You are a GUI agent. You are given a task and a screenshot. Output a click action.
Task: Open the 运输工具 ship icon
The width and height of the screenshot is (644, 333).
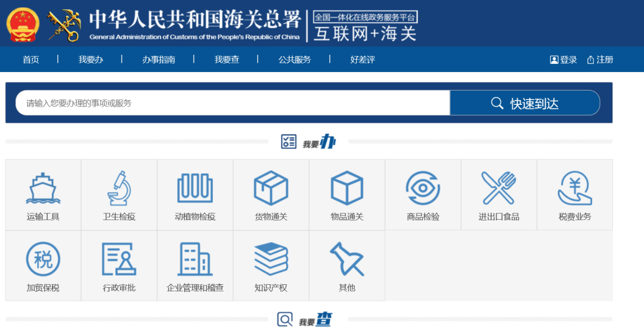43,188
